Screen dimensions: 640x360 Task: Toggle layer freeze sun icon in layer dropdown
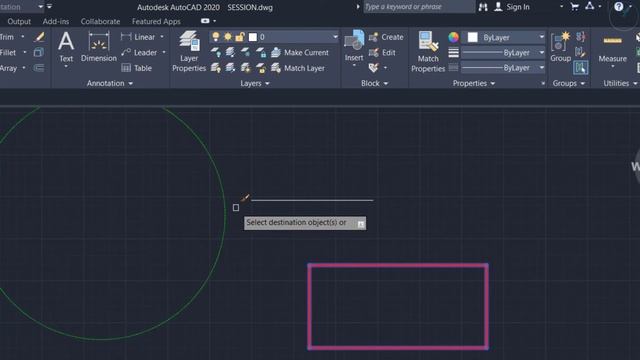(228, 37)
